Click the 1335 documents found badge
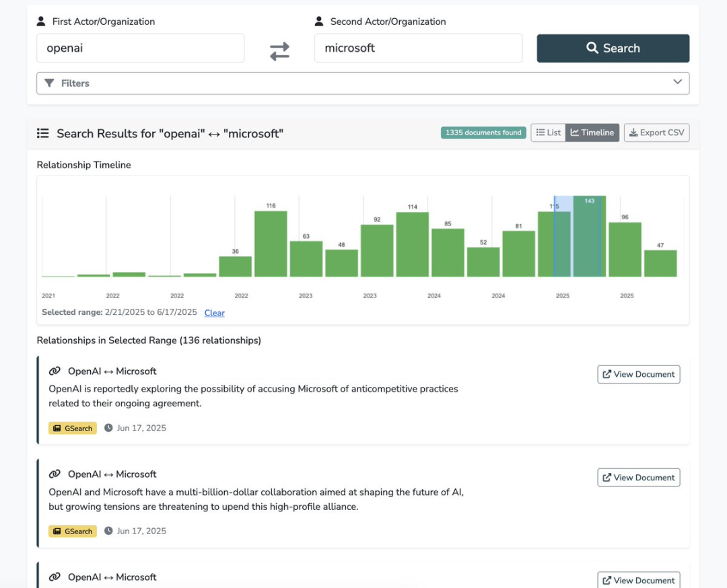Viewport: 727px width, 588px height. tap(483, 133)
